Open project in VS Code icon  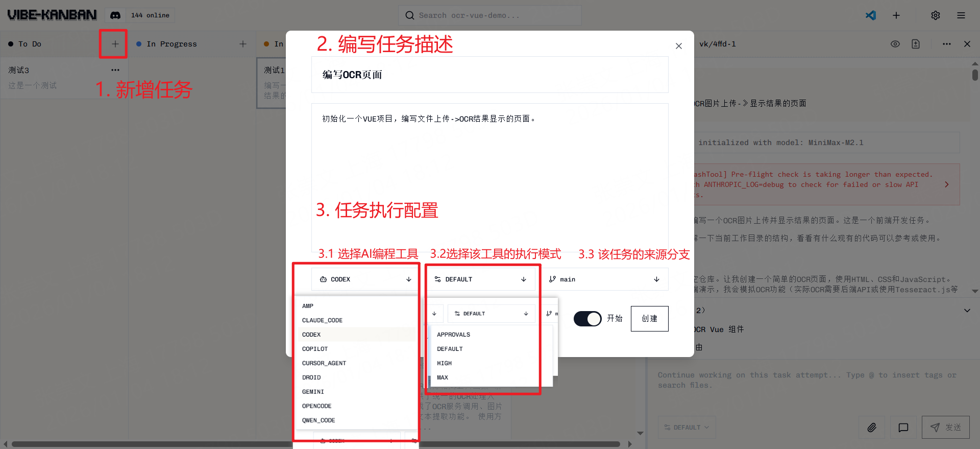pos(871,15)
